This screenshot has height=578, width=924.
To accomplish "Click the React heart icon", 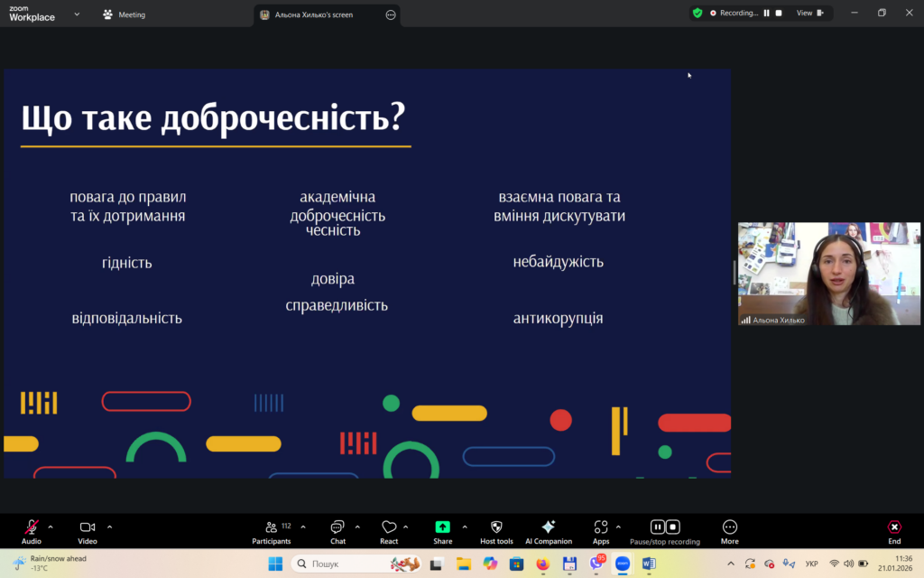I will point(389,527).
